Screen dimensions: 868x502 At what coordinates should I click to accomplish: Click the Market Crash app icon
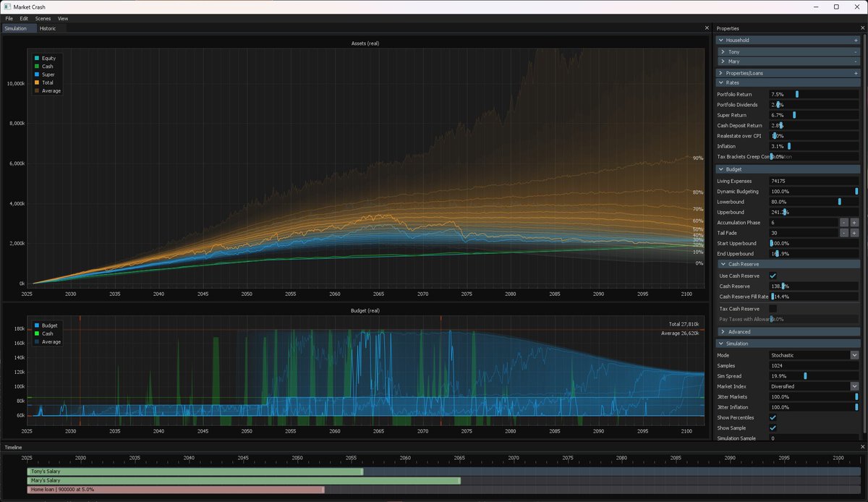[x=7, y=7]
